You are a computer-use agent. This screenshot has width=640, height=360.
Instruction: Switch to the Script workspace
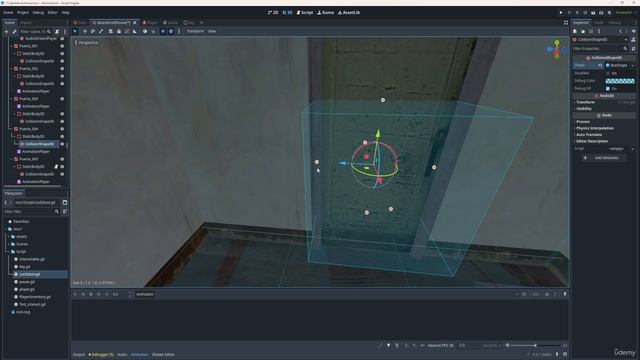(x=304, y=13)
